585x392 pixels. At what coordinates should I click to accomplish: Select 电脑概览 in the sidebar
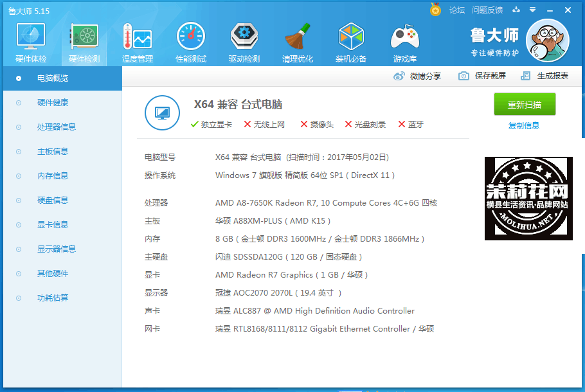pos(63,78)
